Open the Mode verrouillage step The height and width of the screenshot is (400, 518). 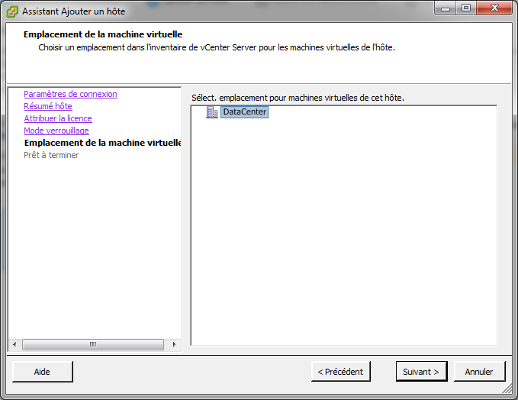pos(56,130)
